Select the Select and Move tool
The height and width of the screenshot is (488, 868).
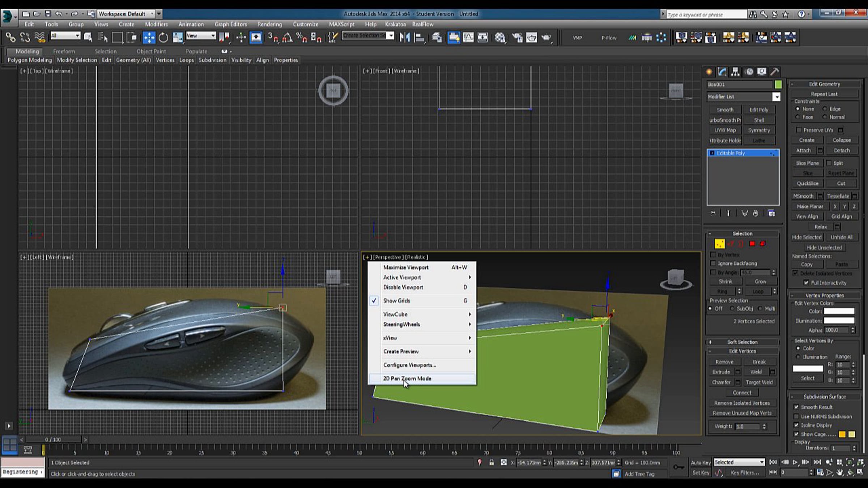[149, 37]
